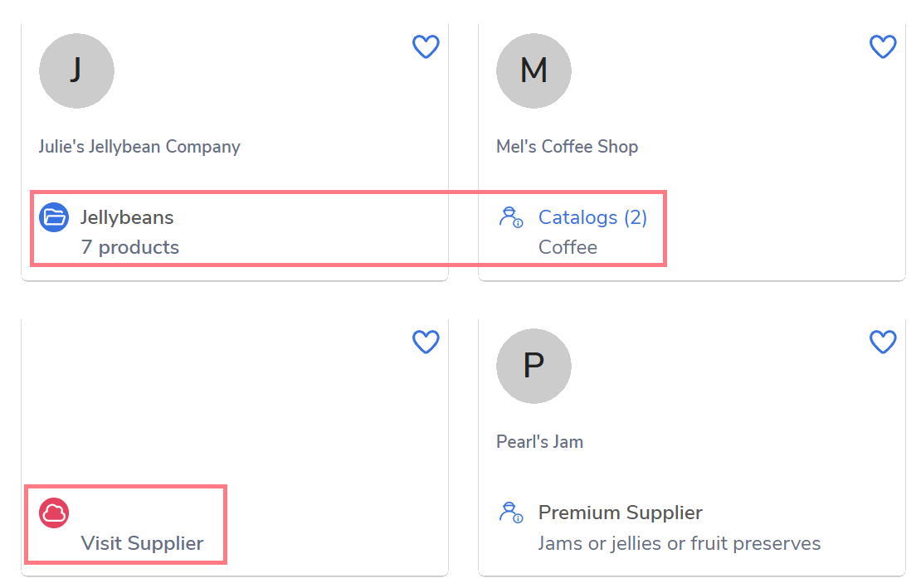
Task: Open the Catalogs (2) link
Action: [x=592, y=217]
